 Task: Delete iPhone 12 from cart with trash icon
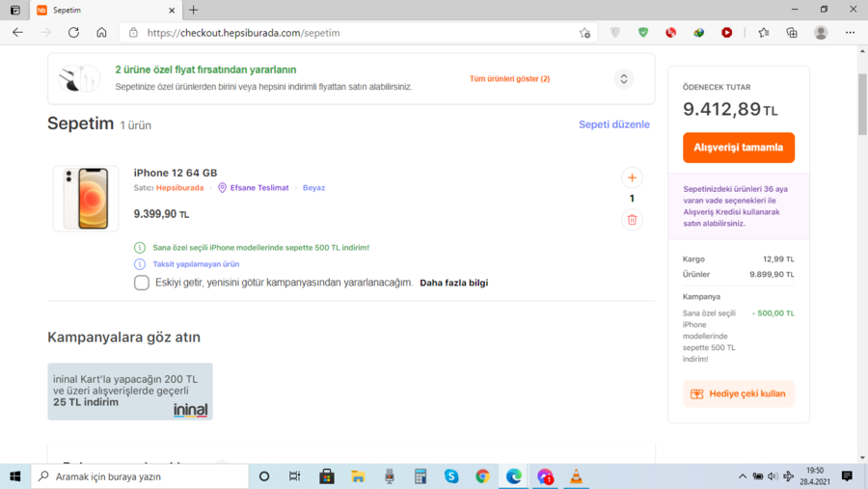point(632,220)
